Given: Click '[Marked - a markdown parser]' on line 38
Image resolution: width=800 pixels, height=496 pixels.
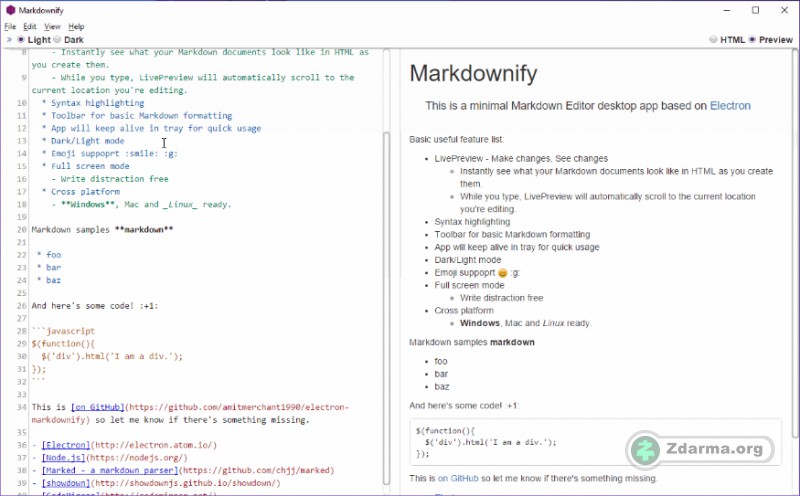Looking at the screenshot, I should [x=110, y=470].
